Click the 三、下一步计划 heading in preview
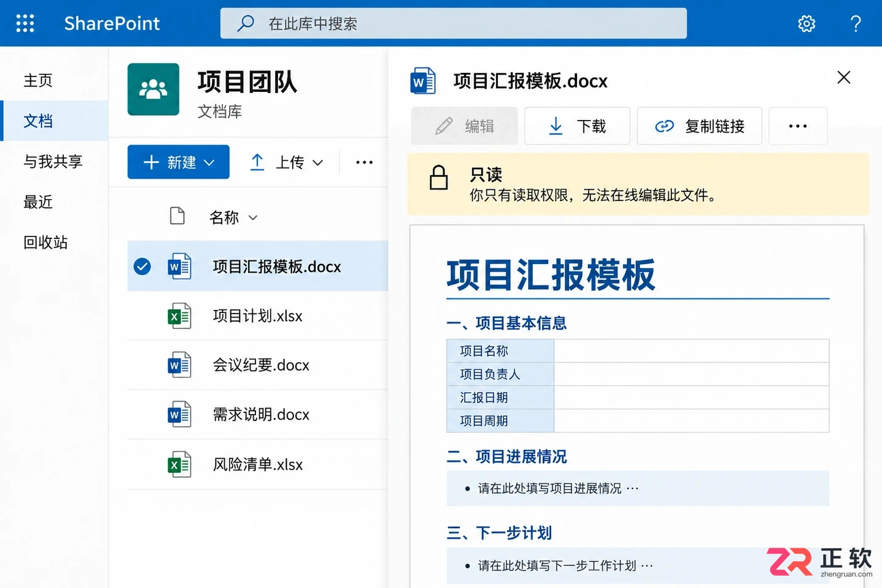The width and height of the screenshot is (882, 588). tap(499, 533)
